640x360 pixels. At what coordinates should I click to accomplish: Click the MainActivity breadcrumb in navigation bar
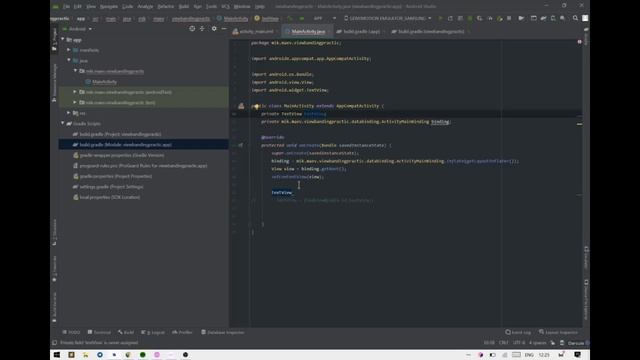[233, 18]
